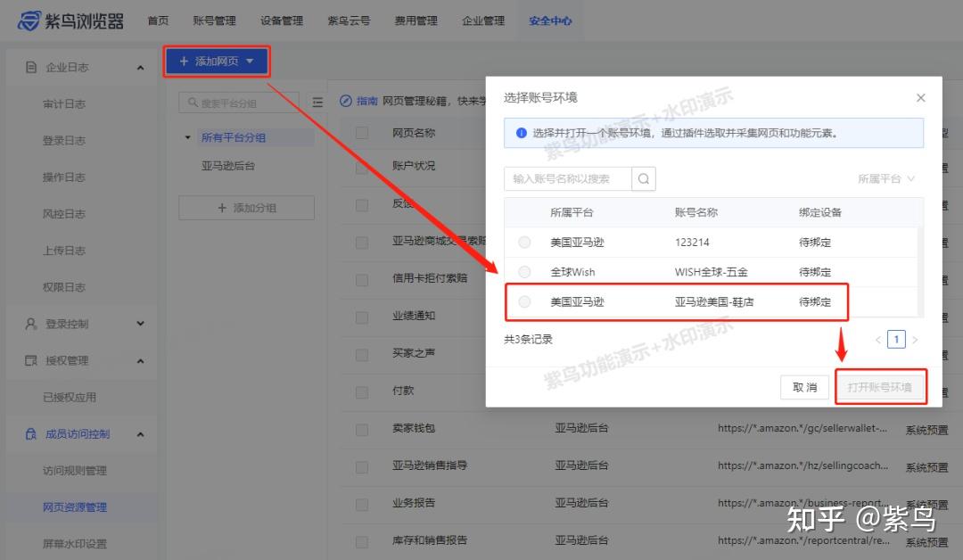Select radio for account 123214
The width and height of the screenshot is (963, 560).
(524, 242)
